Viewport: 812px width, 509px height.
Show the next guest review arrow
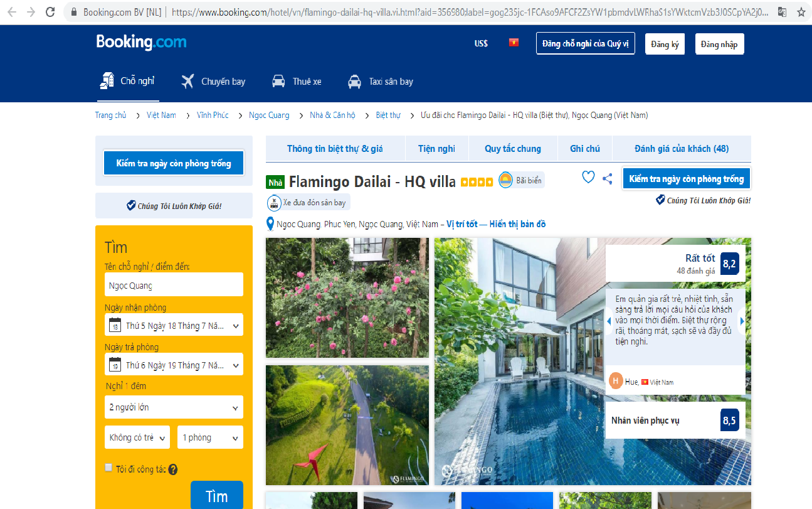coord(742,321)
